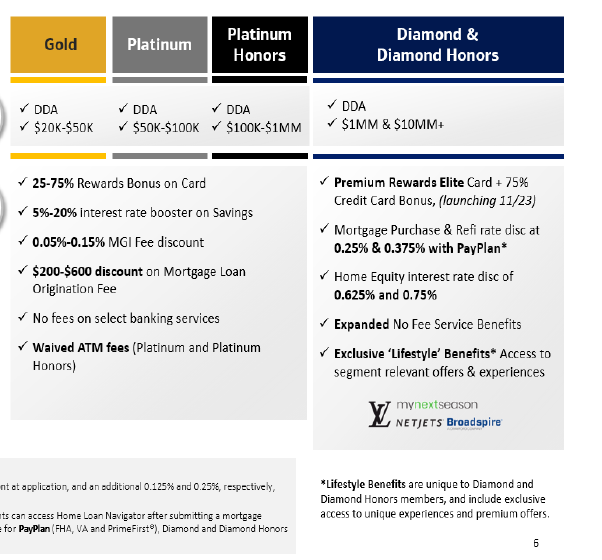Click the checkmark next to 25-75% Rewards Bonus
Viewport: 602px width, 560px height.
point(24,183)
